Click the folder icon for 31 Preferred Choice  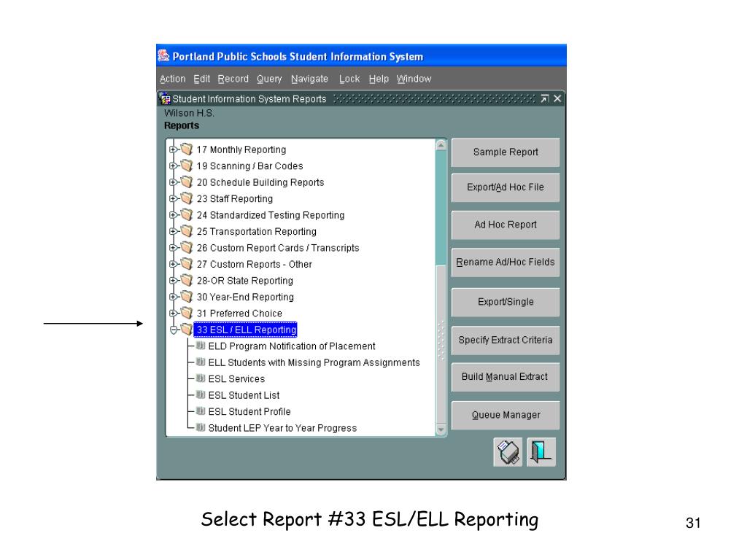pos(186,313)
